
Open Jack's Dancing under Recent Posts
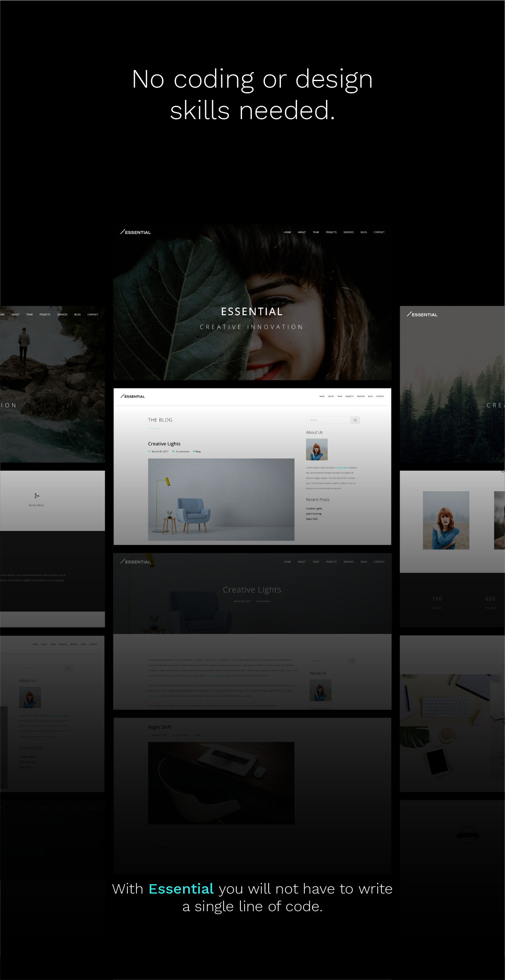[314, 514]
